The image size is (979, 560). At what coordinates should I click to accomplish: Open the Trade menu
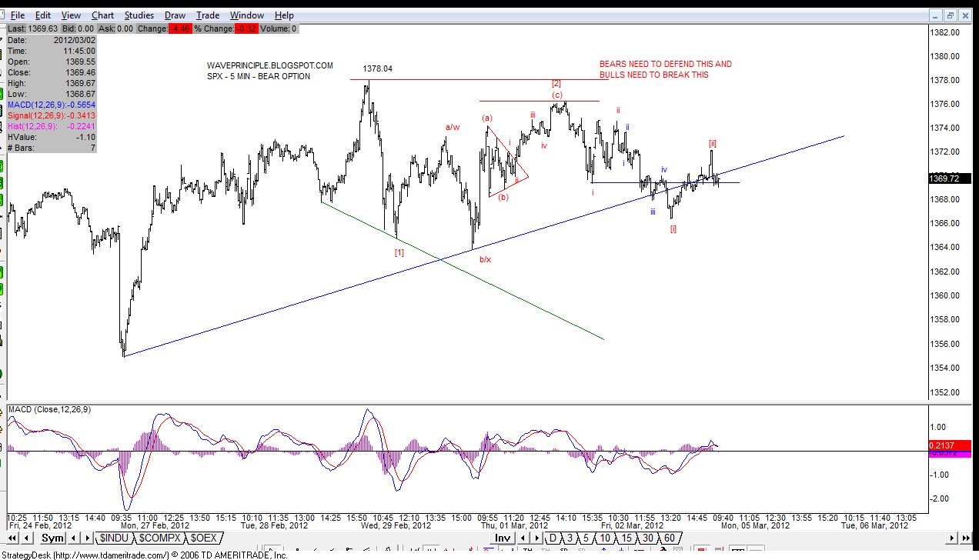pos(207,15)
